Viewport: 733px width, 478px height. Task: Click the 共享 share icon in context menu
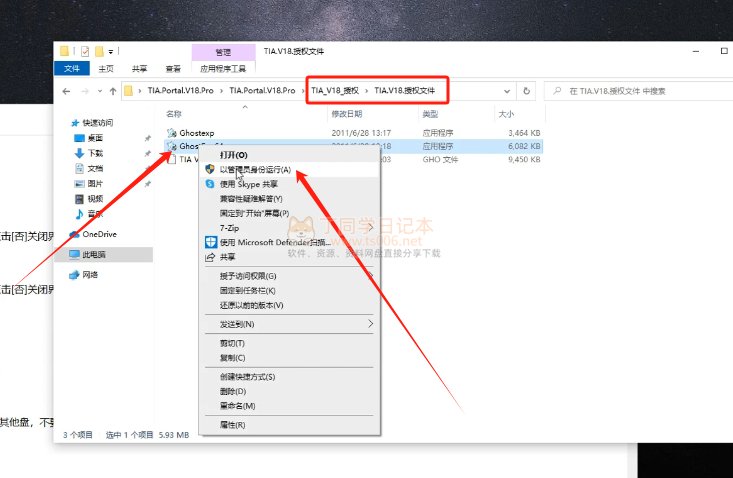click(x=211, y=257)
